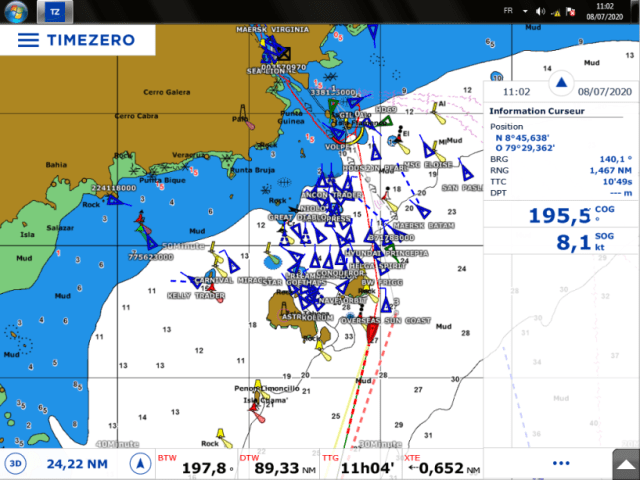The image size is (640, 480).
Task: Toggle the 3D view button
Action: point(16,464)
